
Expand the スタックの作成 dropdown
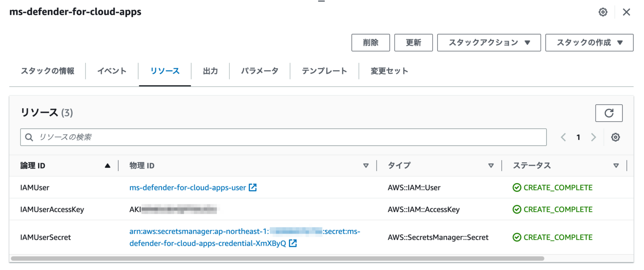point(589,42)
